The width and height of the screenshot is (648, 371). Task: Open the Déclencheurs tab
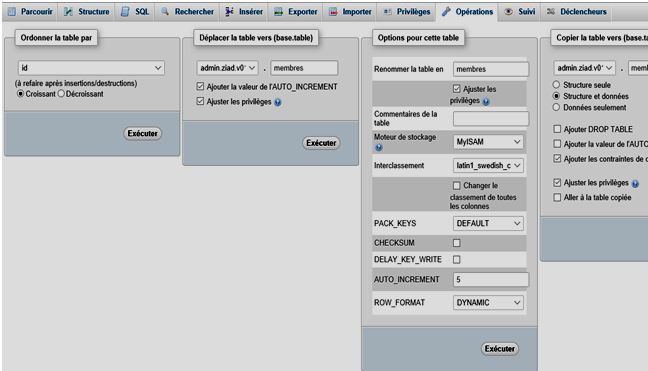(x=577, y=12)
